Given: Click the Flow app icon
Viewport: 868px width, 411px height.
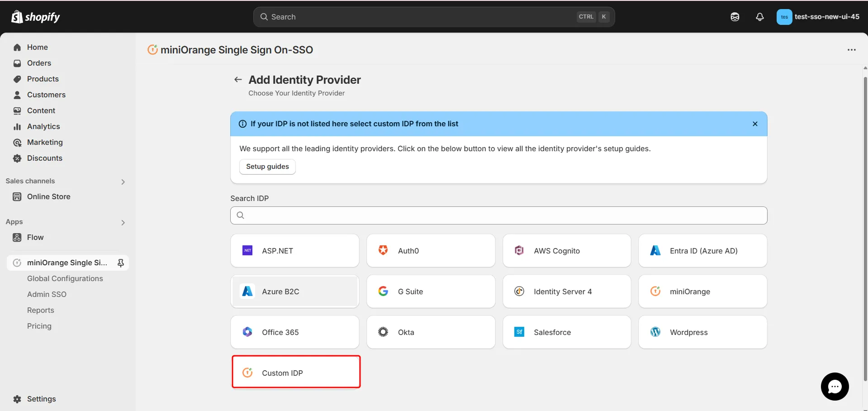Looking at the screenshot, I should 17,237.
